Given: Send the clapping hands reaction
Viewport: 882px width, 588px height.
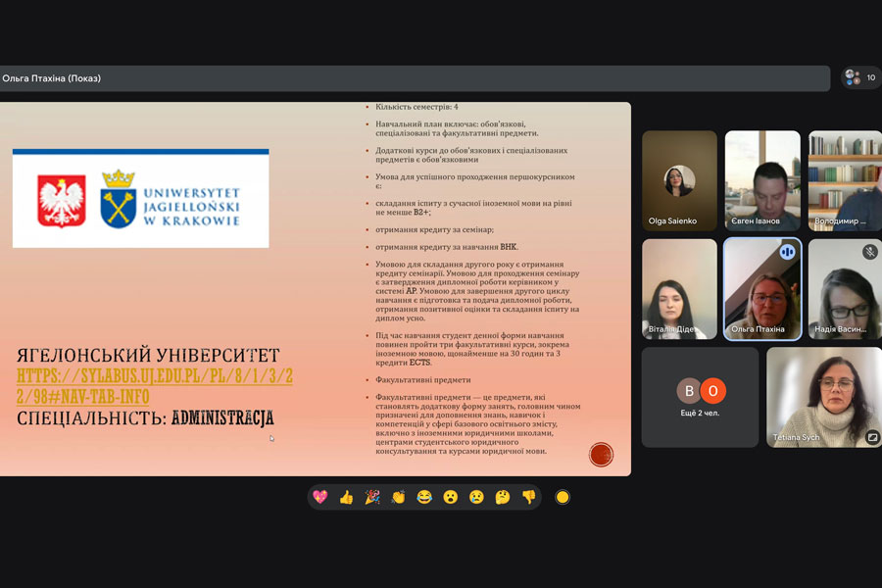Looking at the screenshot, I should [x=398, y=497].
